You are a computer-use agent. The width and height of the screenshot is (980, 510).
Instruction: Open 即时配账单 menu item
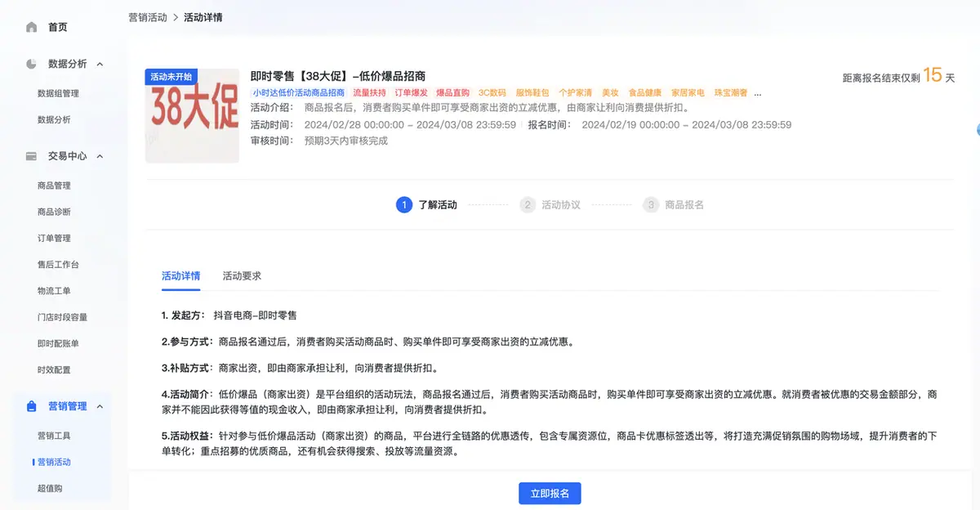click(x=58, y=343)
